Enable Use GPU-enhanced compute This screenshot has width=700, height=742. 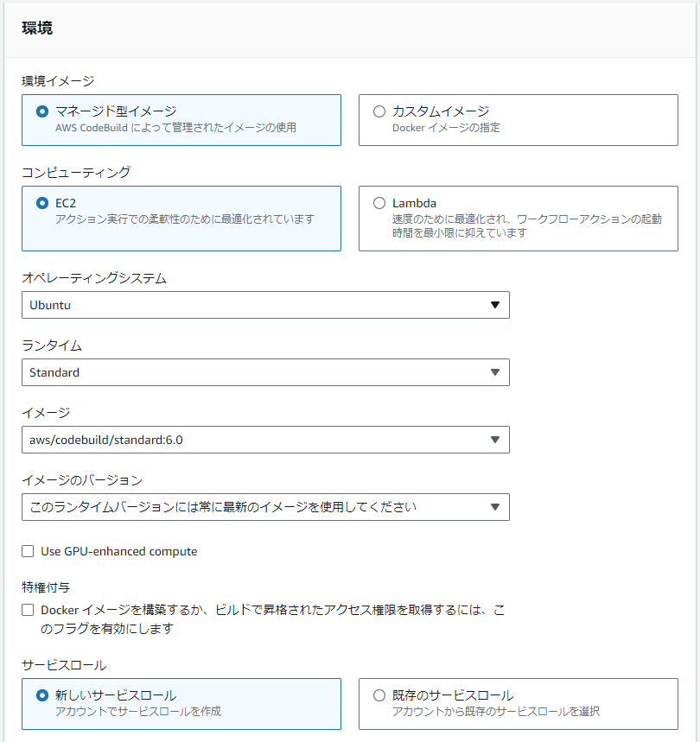tap(27, 551)
